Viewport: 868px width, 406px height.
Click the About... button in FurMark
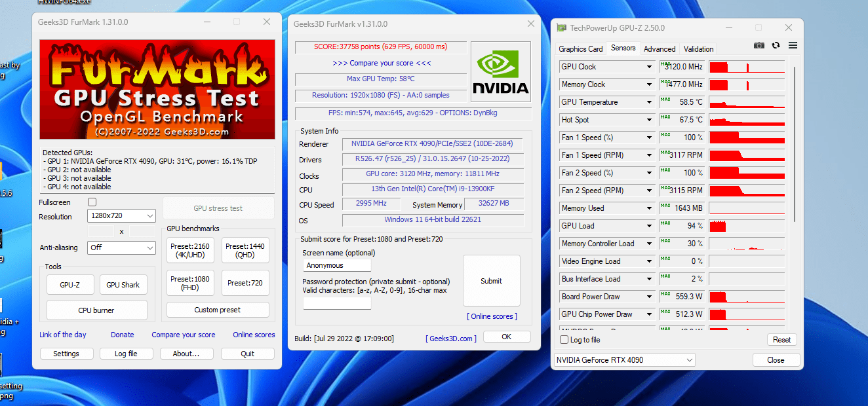[186, 354]
